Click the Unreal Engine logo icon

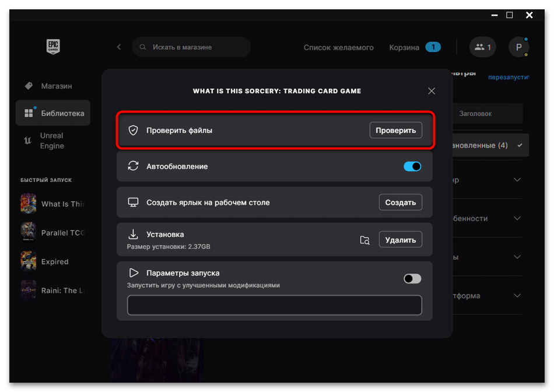pyautogui.click(x=27, y=141)
